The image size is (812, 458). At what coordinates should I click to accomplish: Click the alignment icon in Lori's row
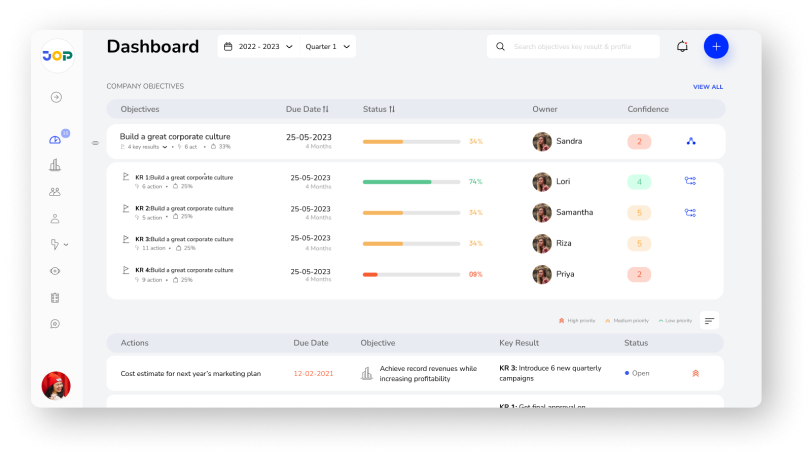coord(690,182)
